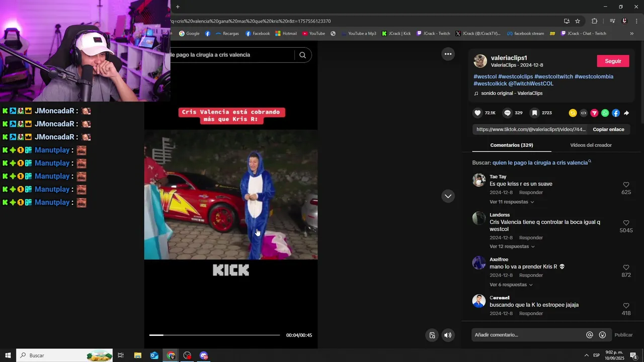Image resolution: width=644 pixels, height=362 pixels.
Task: Open JCrack - Chat - Twitch bookmark
Action: coord(583,34)
